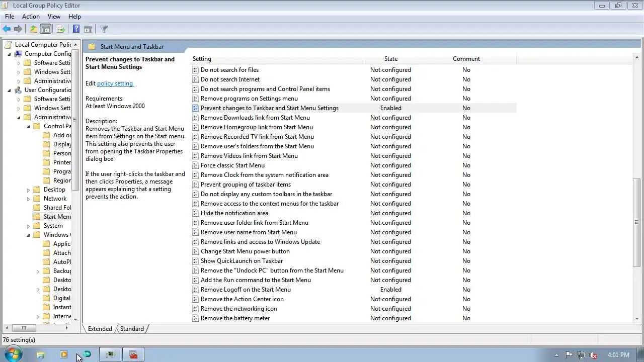644x362 pixels.
Task: Select the Start Menu node in tree
Action: [57, 217]
